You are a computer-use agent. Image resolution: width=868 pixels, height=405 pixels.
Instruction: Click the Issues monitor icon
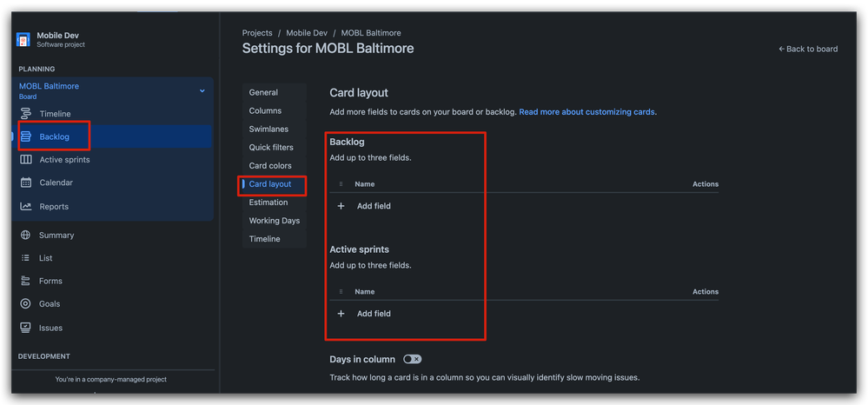click(25, 328)
